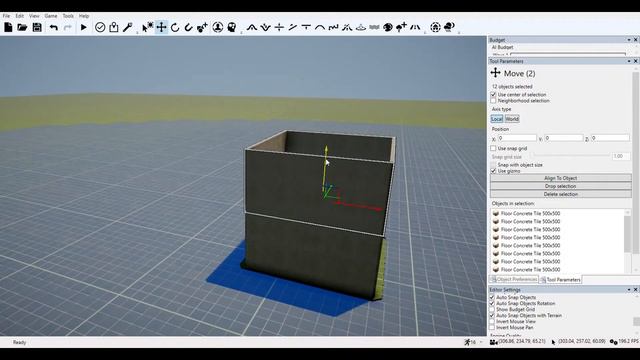The image size is (640, 360).
Task: Click the Snap magnet tool icon
Action: pos(188,27)
